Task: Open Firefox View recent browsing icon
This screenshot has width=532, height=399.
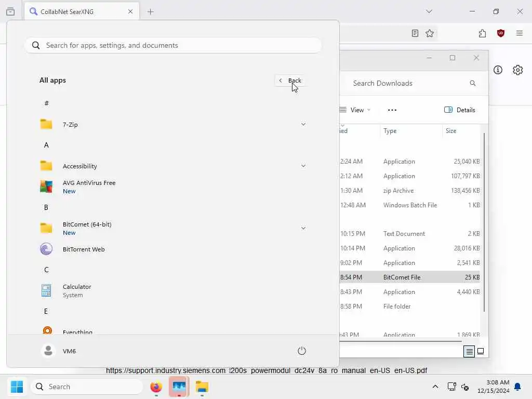Action: tap(10, 11)
